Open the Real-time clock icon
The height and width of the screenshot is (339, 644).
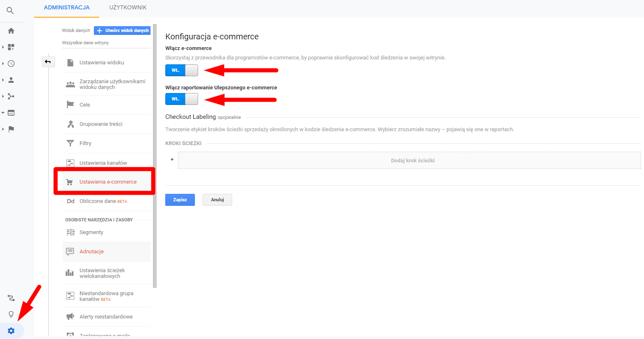tap(11, 64)
